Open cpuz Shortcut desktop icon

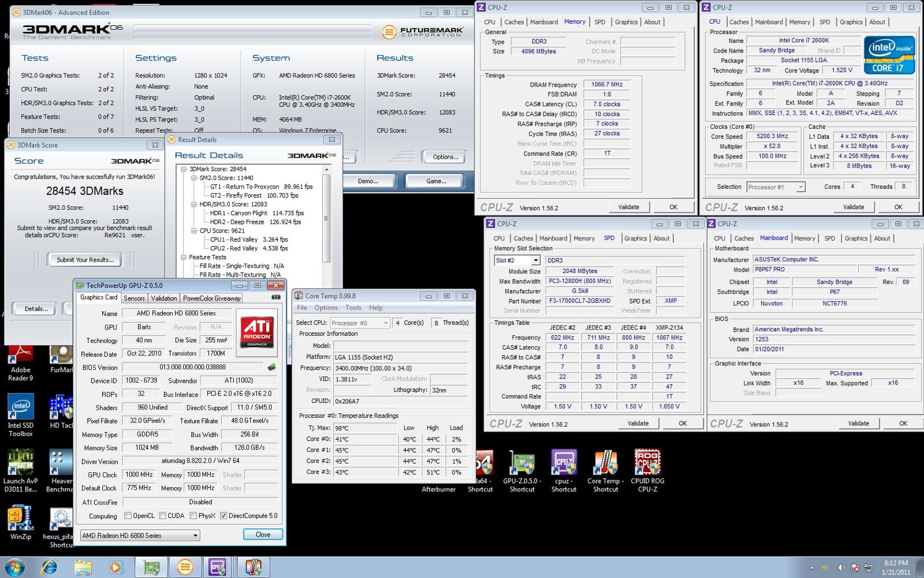(x=564, y=471)
